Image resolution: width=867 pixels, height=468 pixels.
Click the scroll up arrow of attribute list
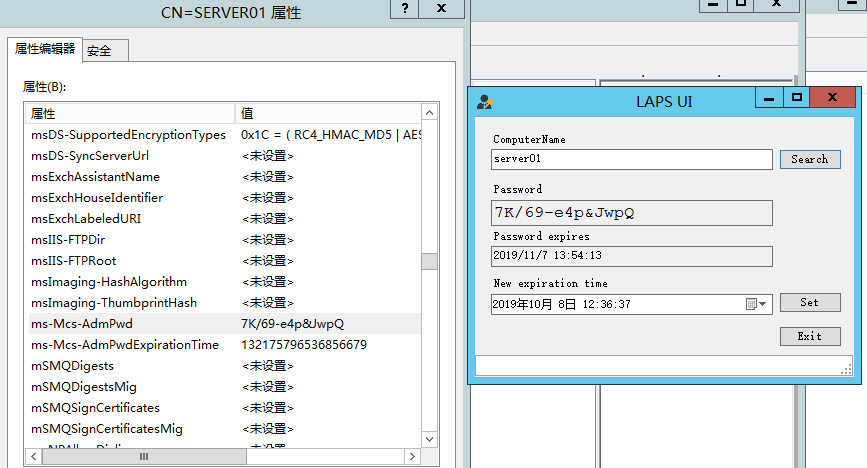click(x=430, y=113)
